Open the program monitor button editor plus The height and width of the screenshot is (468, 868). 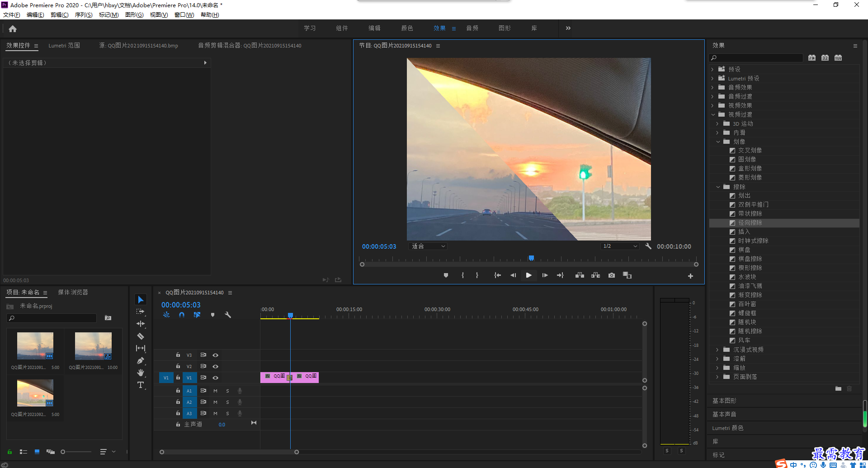tap(690, 276)
